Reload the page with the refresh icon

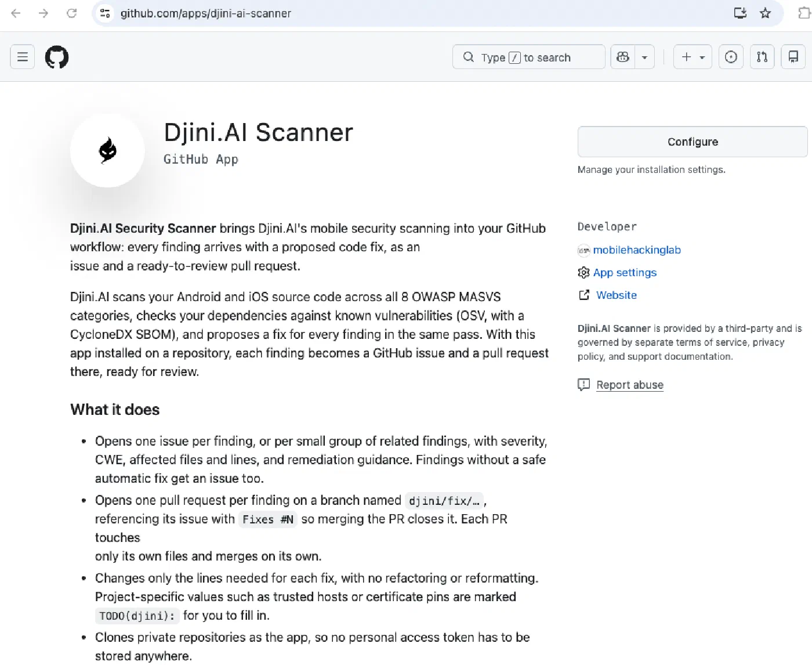71,13
